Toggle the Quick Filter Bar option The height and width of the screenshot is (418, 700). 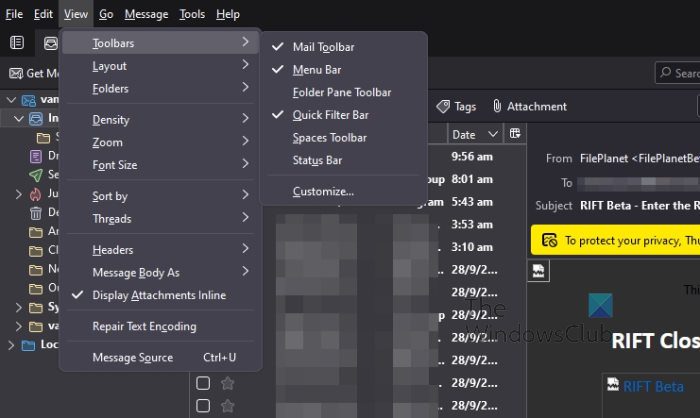[x=344, y=115]
